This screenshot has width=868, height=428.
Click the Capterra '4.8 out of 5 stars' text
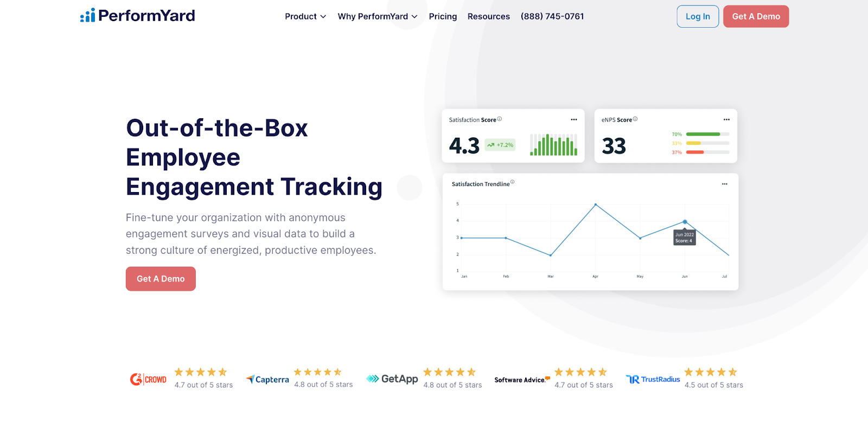[x=324, y=385]
